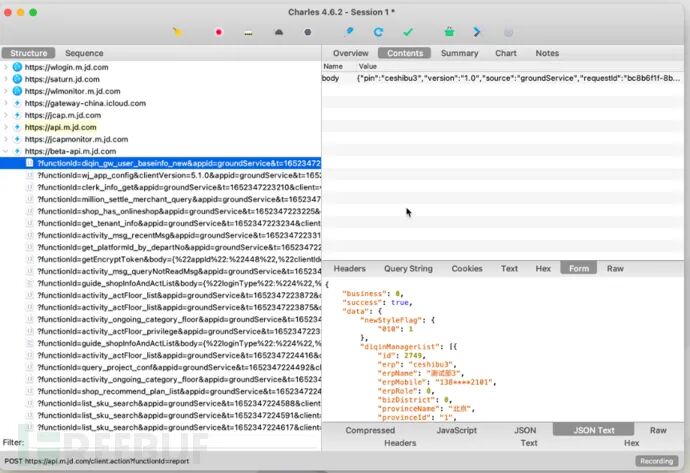Viewport: 690px width, 473px height.
Task: Click icon beside jcapmonitor.m.jd.com
Action: coord(17,139)
